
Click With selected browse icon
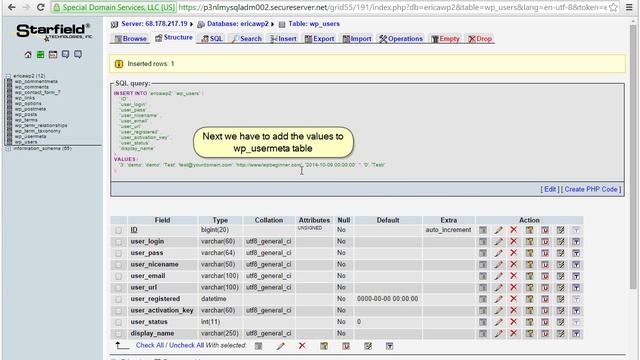258,346
